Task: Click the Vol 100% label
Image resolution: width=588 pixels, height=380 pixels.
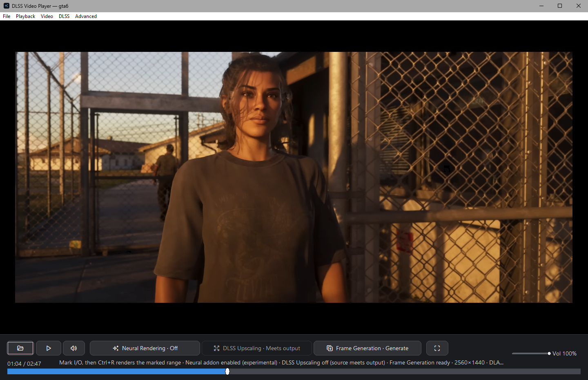Action: tap(564, 353)
